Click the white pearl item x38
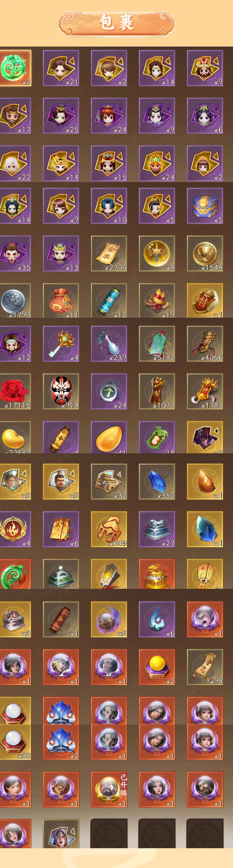 pos(15,742)
